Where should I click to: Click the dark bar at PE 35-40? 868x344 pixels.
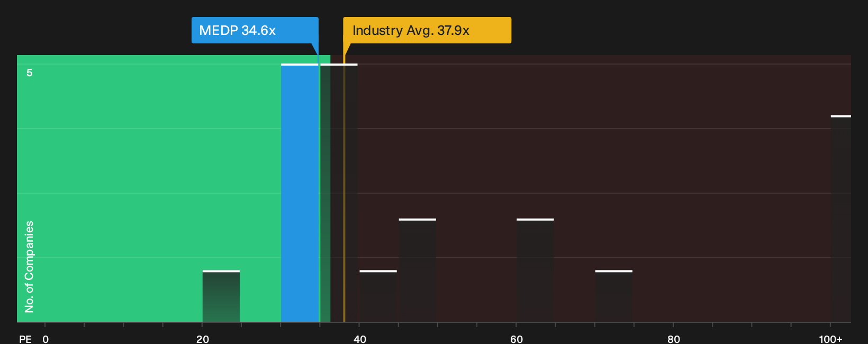(x=339, y=193)
